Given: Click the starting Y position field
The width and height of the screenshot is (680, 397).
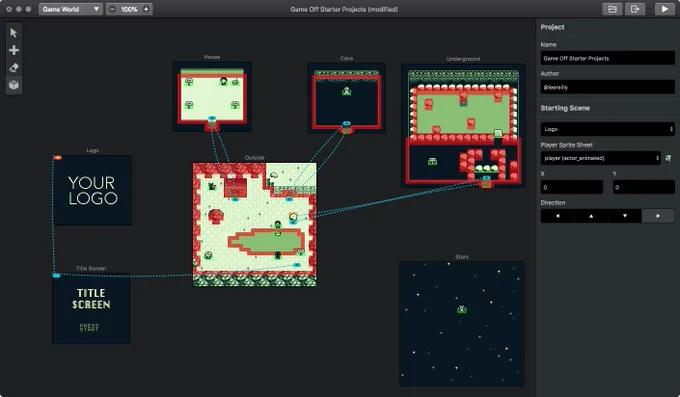Looking at the screenshot, I should (644, 187).
